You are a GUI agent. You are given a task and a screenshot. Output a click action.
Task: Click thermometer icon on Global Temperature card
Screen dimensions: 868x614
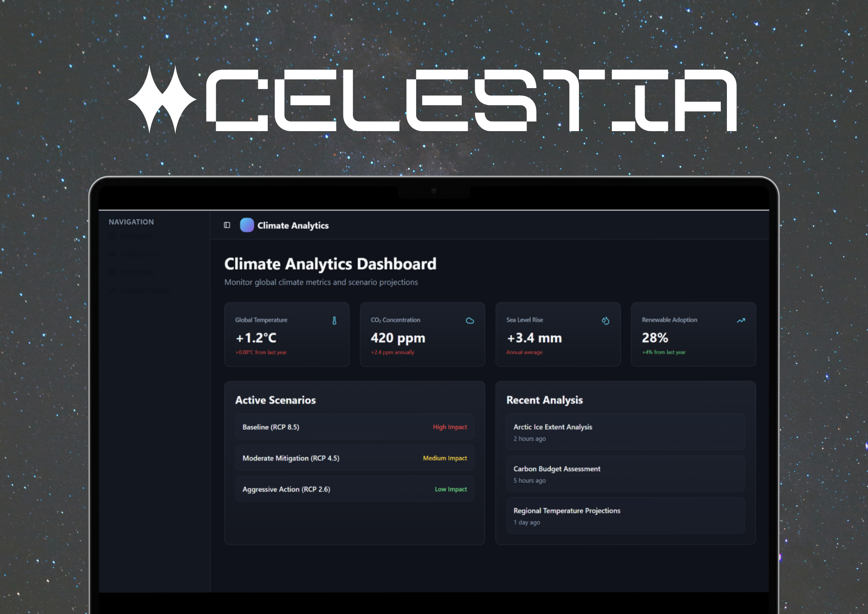click(x=334, y=320)
